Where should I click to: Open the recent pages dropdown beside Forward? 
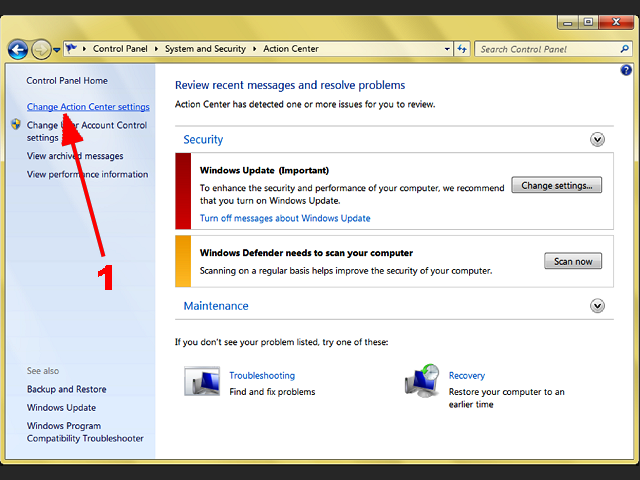click(x=57, y=50)
